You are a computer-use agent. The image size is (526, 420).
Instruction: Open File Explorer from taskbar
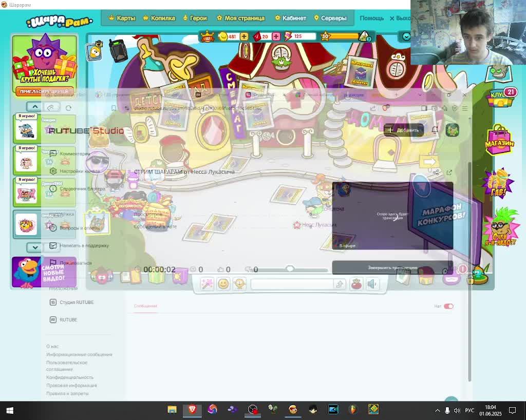(172, 410)
